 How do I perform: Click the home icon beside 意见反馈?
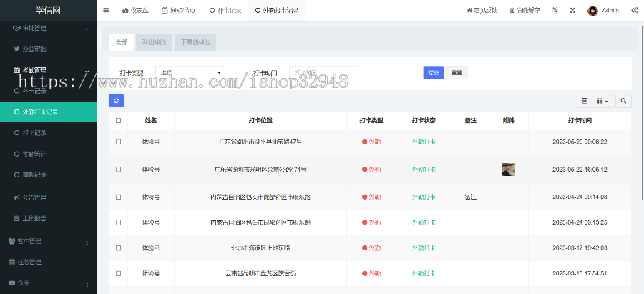469,11
